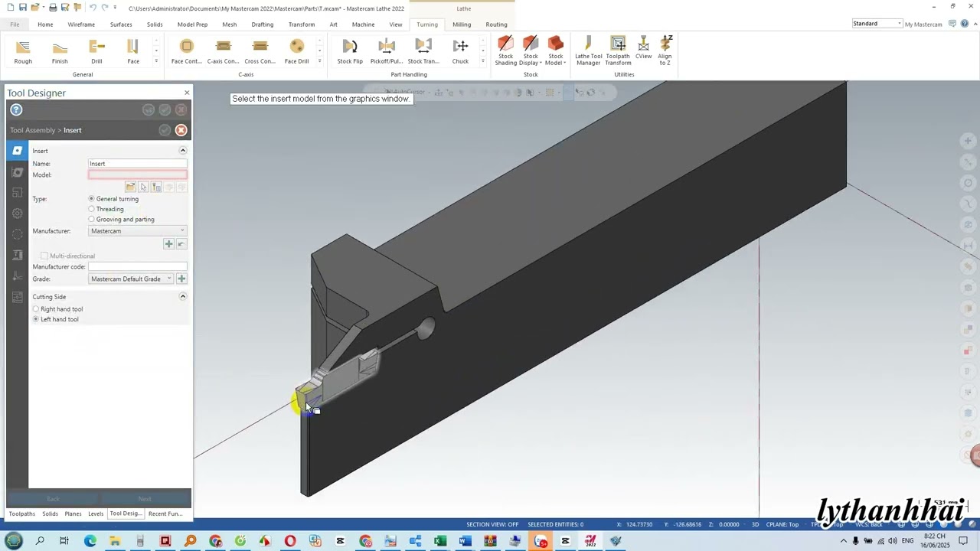Click the empty Model input field
980x551 pixels.
click(138, 175)
